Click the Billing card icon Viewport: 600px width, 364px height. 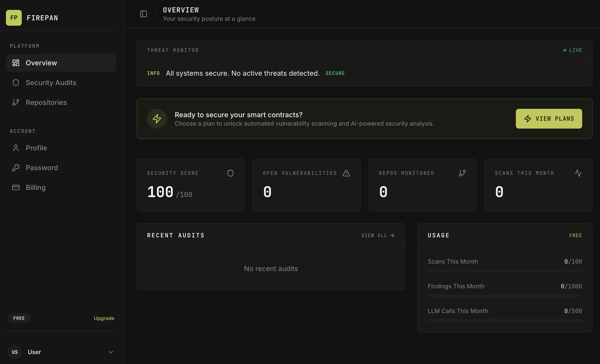tap(16, 187)
